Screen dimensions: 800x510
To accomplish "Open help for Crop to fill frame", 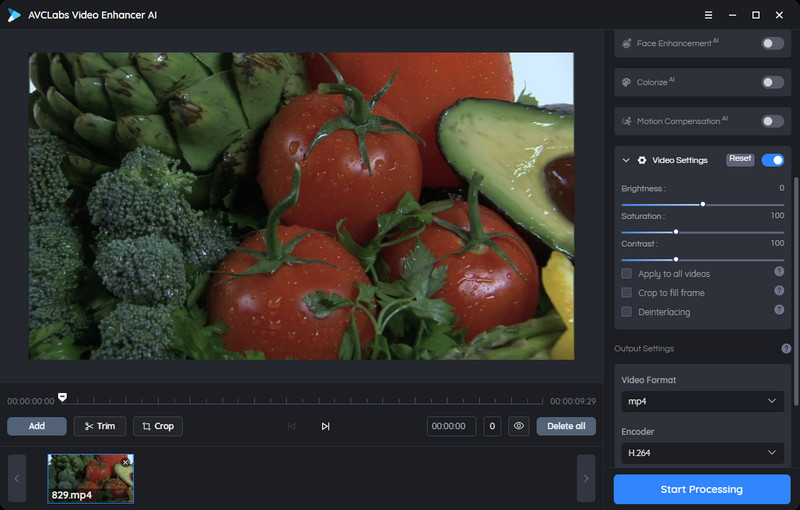I will (779, 290).
